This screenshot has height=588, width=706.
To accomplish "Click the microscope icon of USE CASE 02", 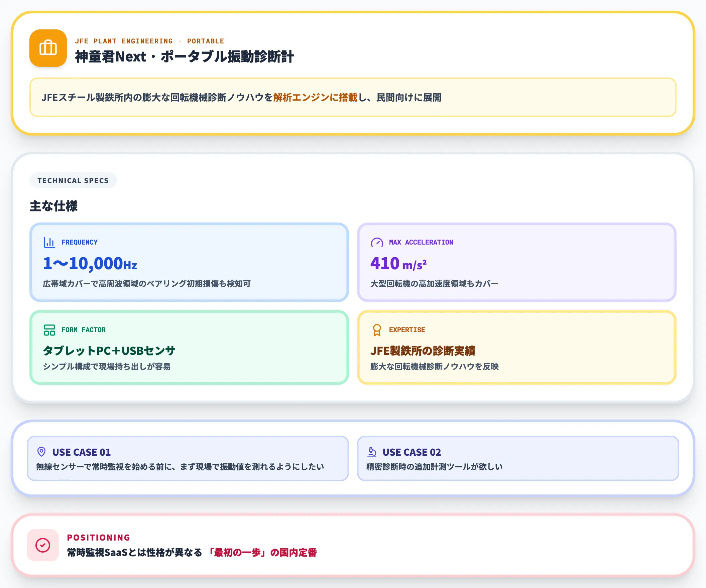I will click(x=371, y=452).
